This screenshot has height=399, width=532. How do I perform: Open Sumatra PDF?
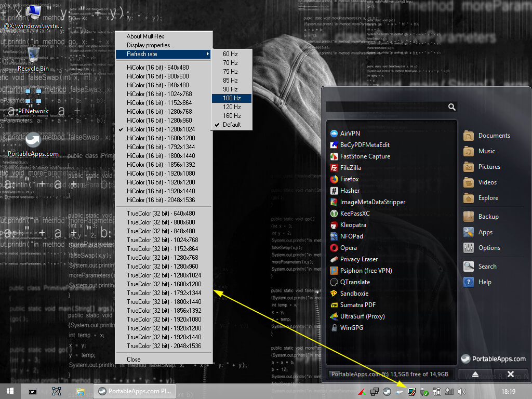click(x=353, y=304)
